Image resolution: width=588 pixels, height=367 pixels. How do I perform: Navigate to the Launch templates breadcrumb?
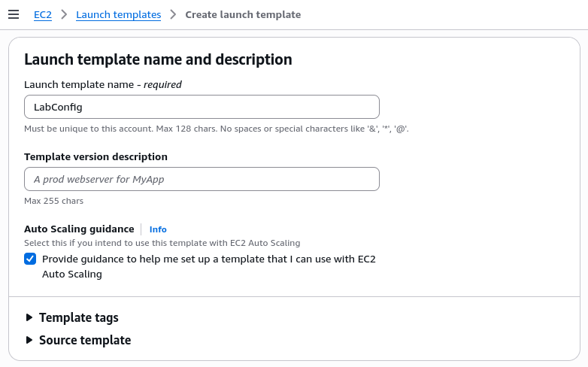(x=119, y=15)
